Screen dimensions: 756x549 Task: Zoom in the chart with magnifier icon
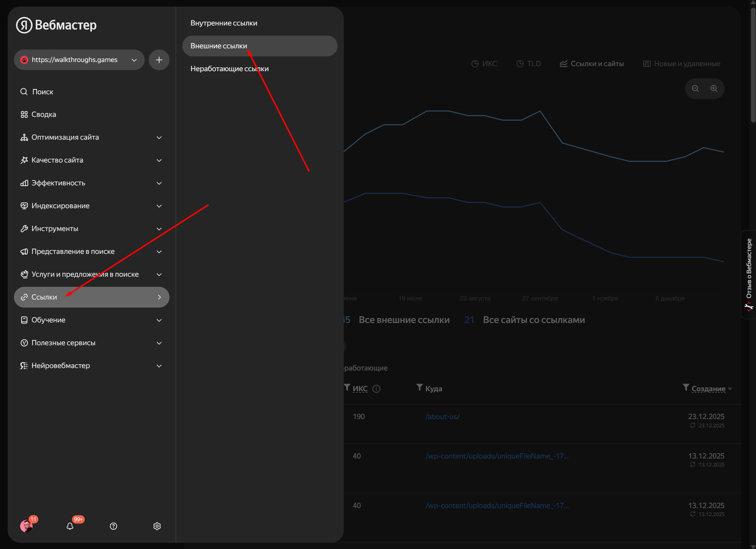tap(714, 89)
